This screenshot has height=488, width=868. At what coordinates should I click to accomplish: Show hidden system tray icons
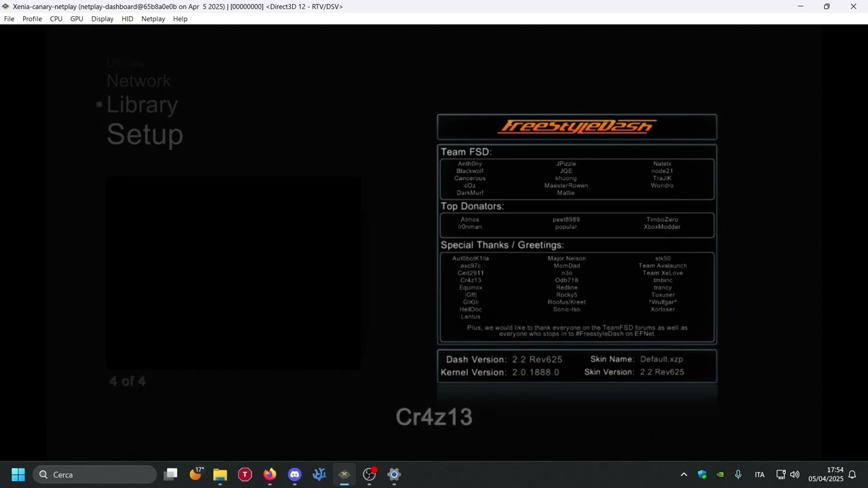(x=684, y=474)
